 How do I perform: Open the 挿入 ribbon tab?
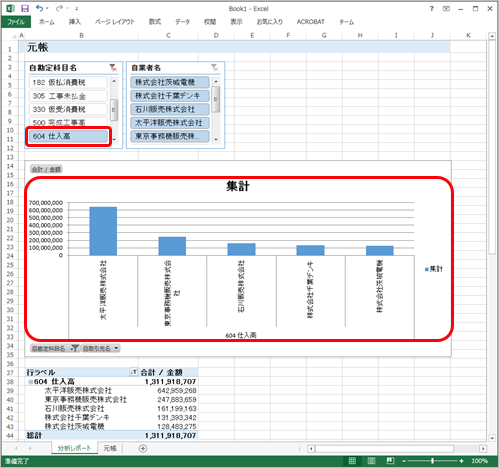tap(75, 22)
